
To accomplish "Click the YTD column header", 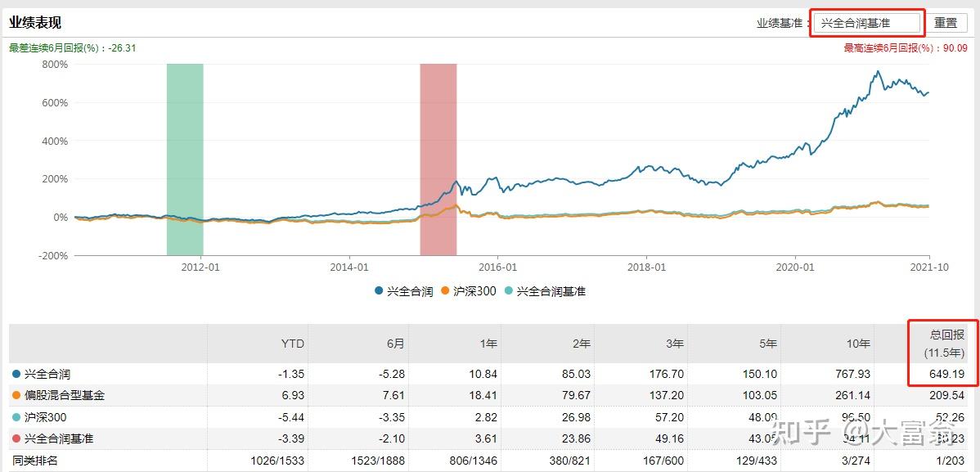I will coord(293,344).
